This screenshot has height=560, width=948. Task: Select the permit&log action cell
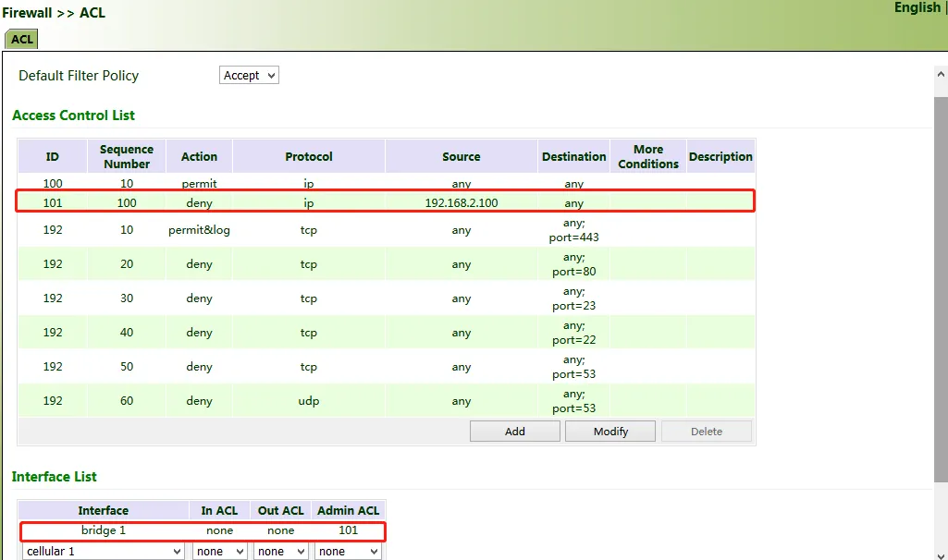[199, 230]
